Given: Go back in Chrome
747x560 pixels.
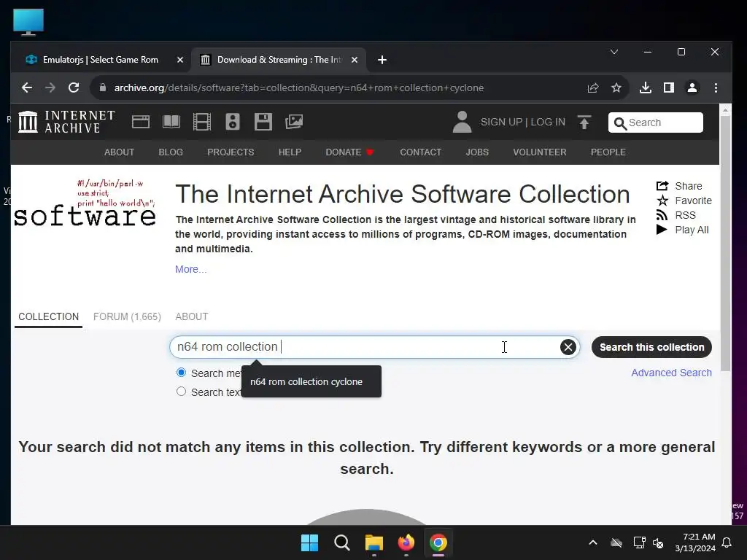Looking at the screenshot, I should (x=27, y=87).
